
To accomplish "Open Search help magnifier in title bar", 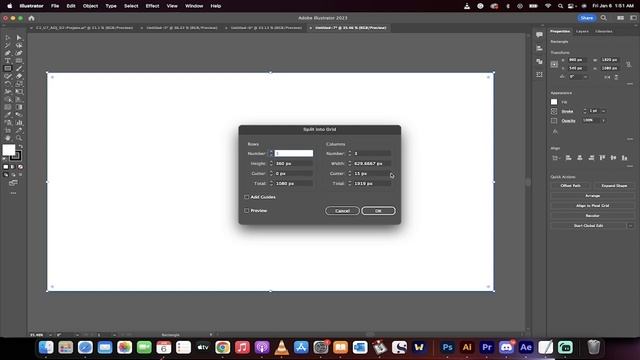I will click(x=604, y=18).
